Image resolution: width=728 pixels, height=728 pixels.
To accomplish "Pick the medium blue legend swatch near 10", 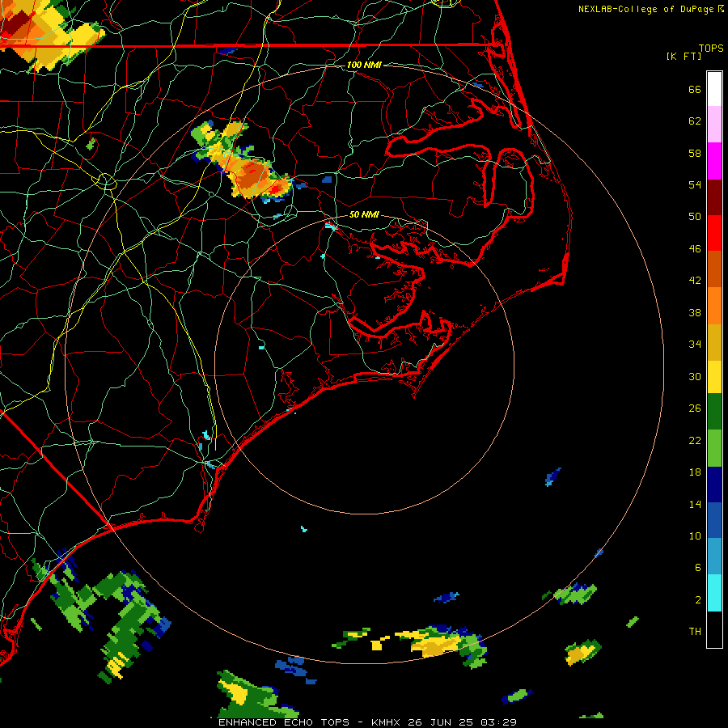I will [714, 520].
